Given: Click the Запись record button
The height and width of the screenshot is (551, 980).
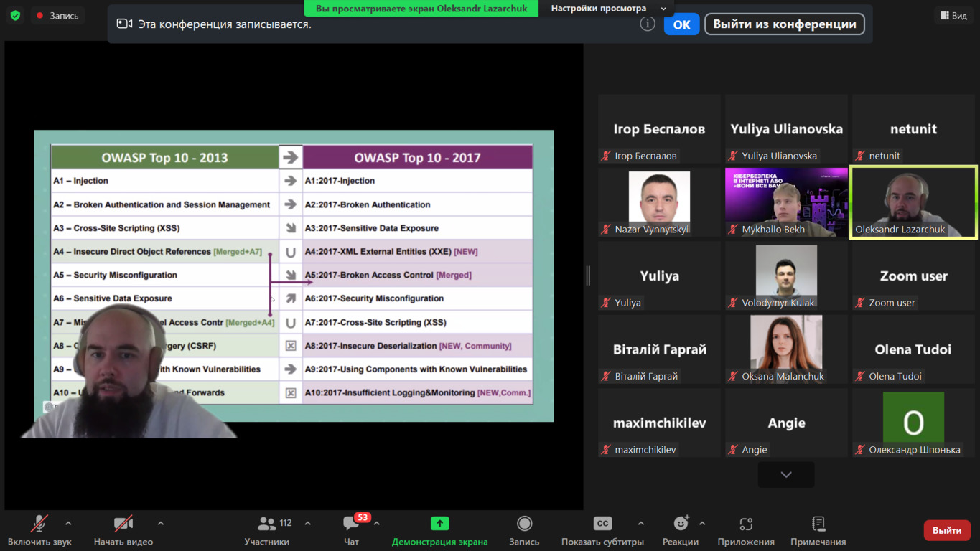Looking at the screenshot, I should point(524,530).
